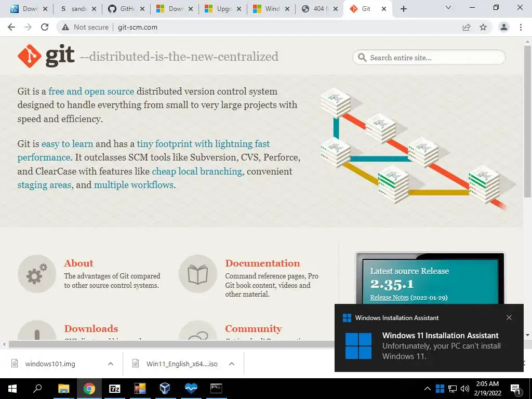Open a new tab with the plus button
The height and width of the screenshot is (399, 532).
coord(403,9)
